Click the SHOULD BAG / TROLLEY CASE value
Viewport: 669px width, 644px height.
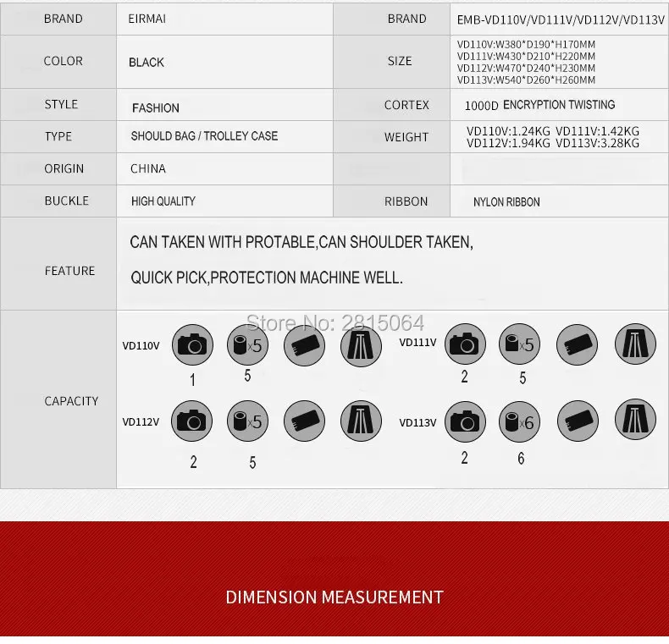pos(204,136)
